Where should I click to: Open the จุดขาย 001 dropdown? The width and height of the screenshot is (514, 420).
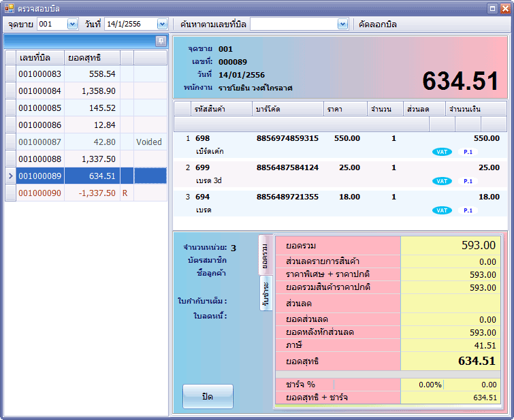click(73, 24)
